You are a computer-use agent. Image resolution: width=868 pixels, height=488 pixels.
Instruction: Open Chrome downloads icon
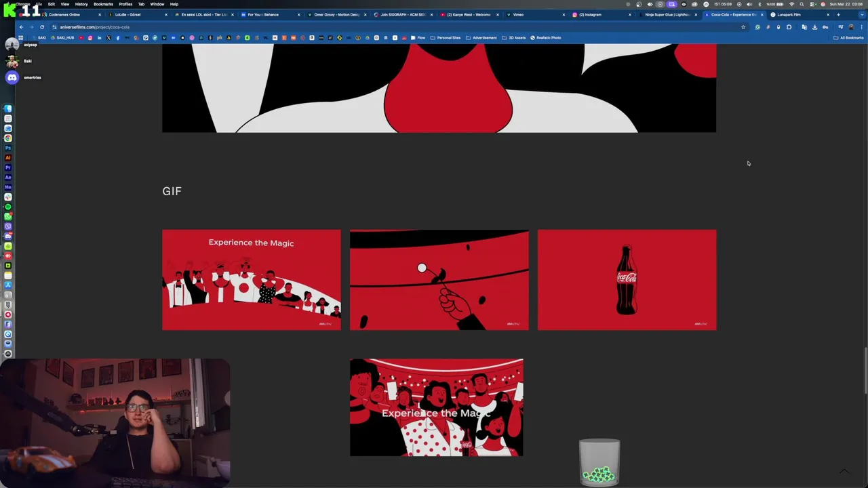pos(814,27)
